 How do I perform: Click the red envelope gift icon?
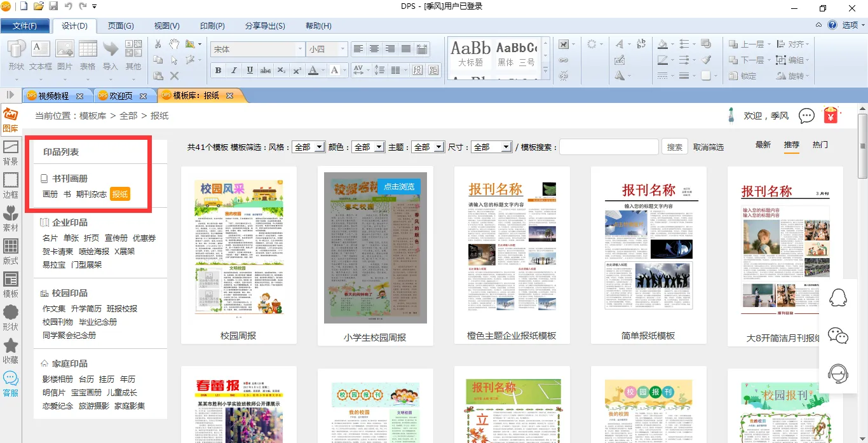click(831, 116)
